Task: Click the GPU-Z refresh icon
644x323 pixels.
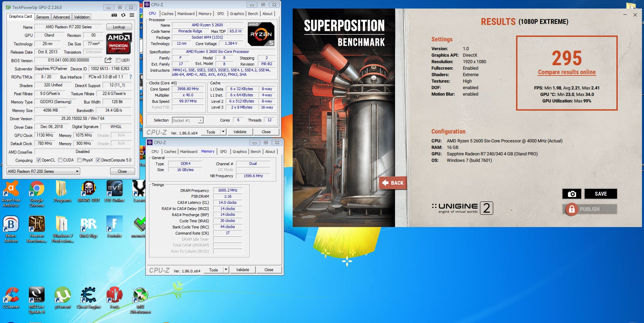Action: 123,15
